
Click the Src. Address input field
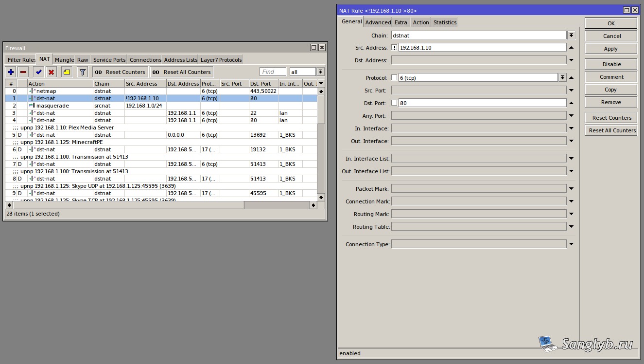click(482, 48)
